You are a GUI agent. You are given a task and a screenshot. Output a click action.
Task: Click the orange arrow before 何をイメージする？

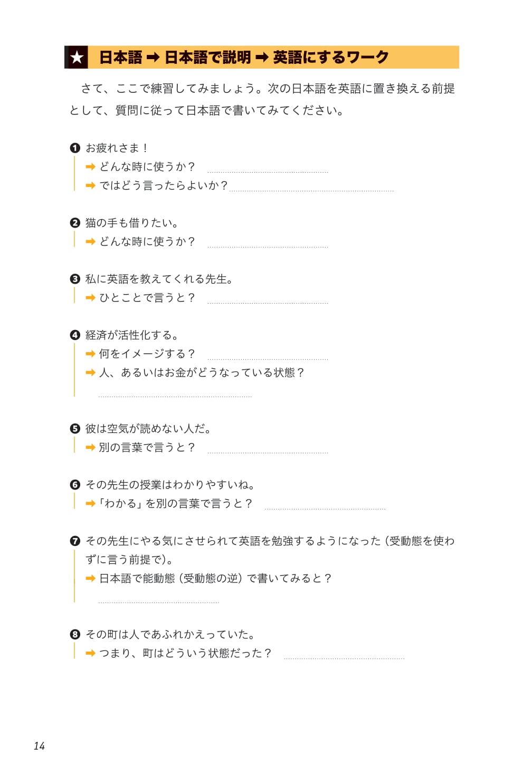pyautogui.click(x=90, y=354)
